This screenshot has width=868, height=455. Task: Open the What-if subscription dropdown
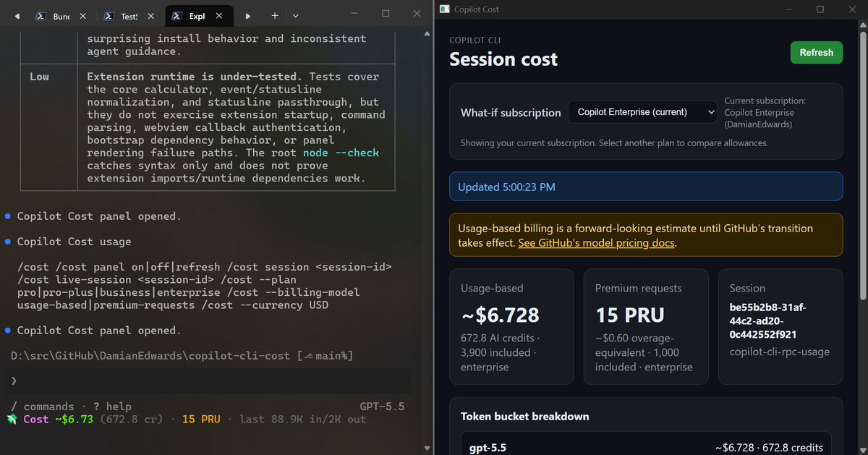coord(642,112)
